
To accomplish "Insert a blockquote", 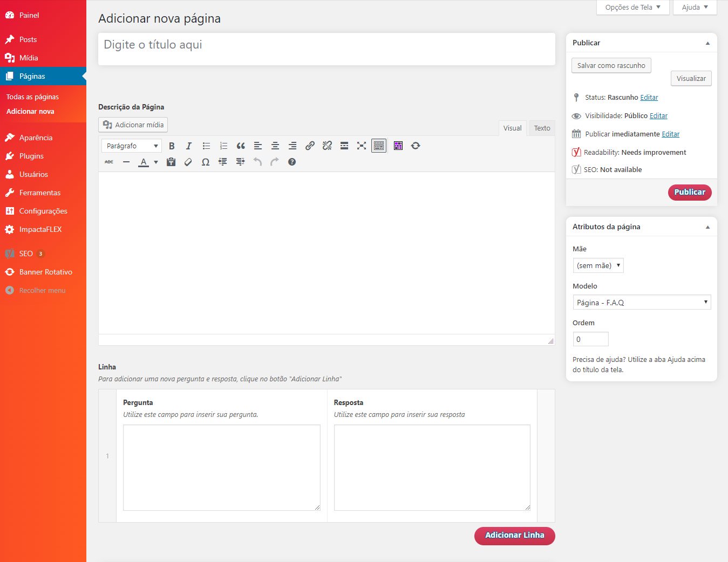I will point(241,146).
